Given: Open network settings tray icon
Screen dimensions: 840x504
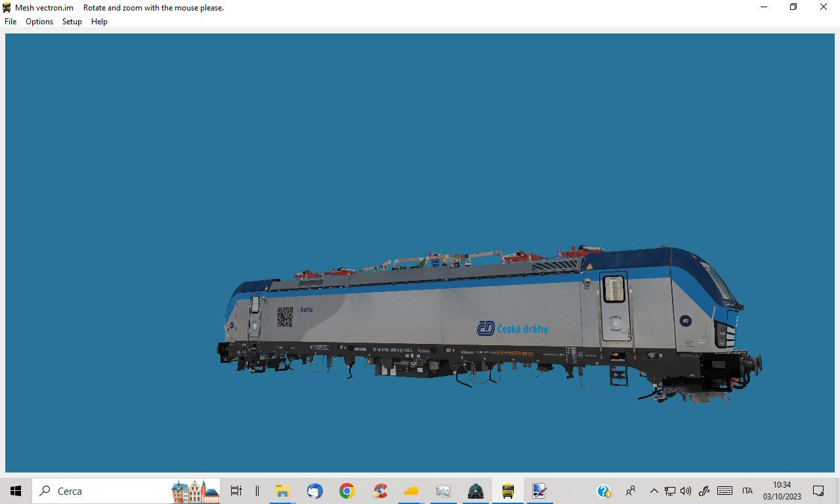Looking at the screenshot, I should pyautogui.click(x=670, y=491).
